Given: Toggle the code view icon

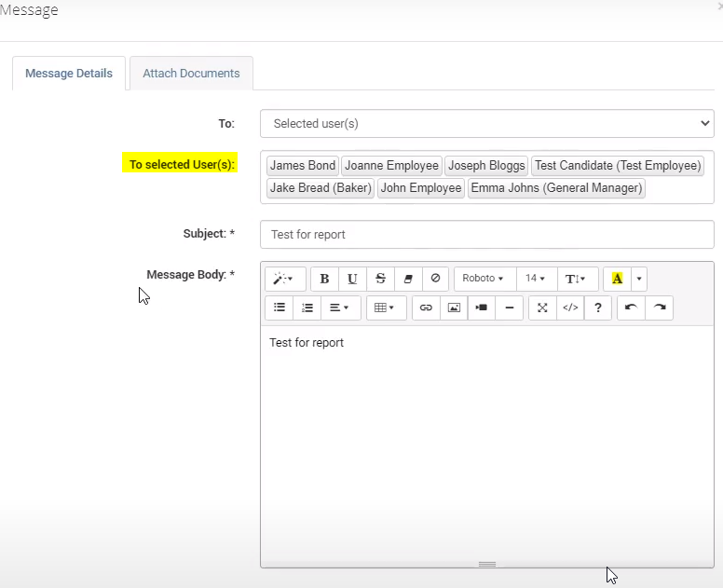Looking at the screenshot, I should tap(570, 308).
